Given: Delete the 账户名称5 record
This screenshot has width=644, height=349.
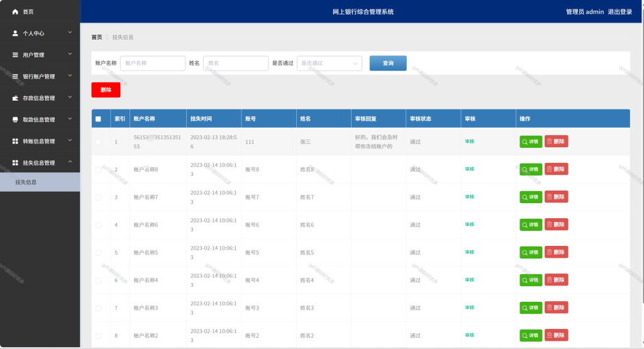Looking at the screenshot, I should pos(556,253).
